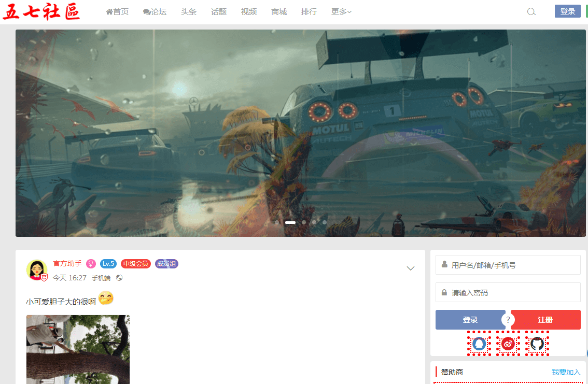Click the 登录 button in top bar
Image resolution: width=588 pixels, height=384 pixels.
(x=567, y=11)
